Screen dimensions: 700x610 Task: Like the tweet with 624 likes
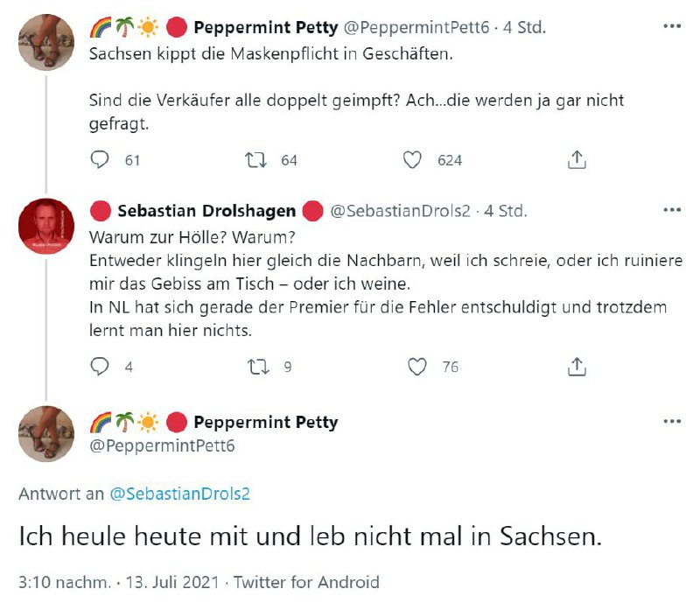coord(412,159)
